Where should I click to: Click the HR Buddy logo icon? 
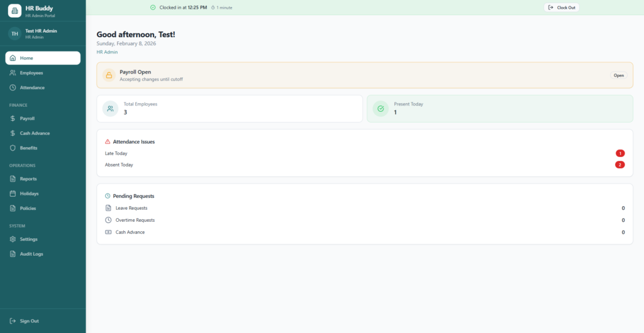[x=14, y=11]
